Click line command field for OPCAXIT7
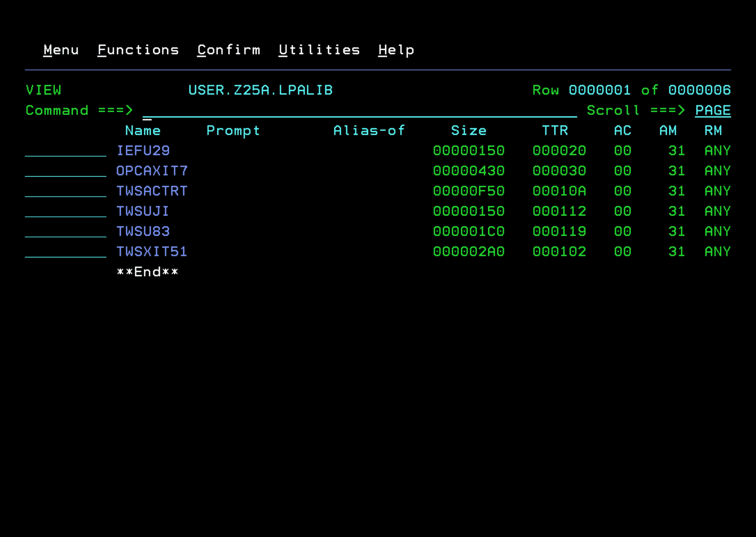This screenshot has height=537, width=756. coord(66,171)
